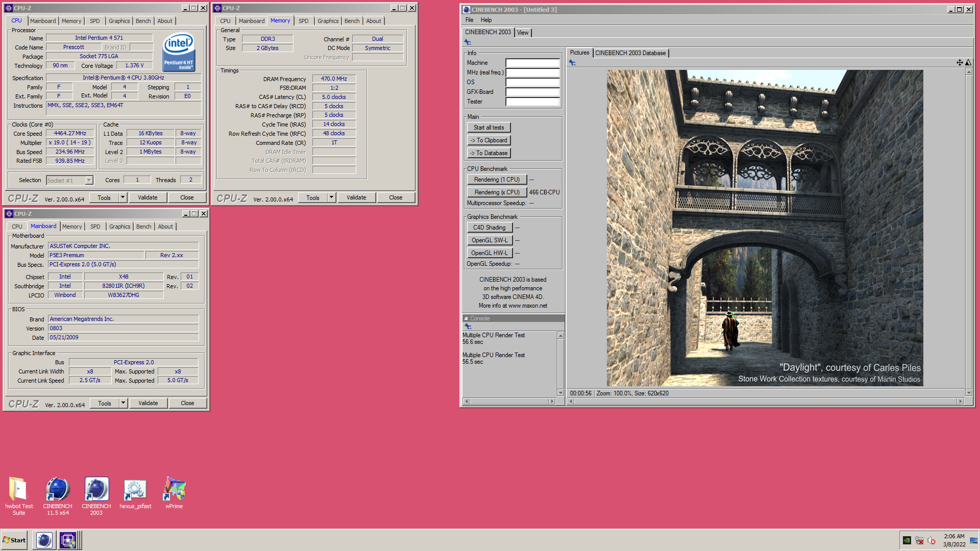Open the wPrime desktop shortcut
The image size is (980, 551).
pos(174,494)
